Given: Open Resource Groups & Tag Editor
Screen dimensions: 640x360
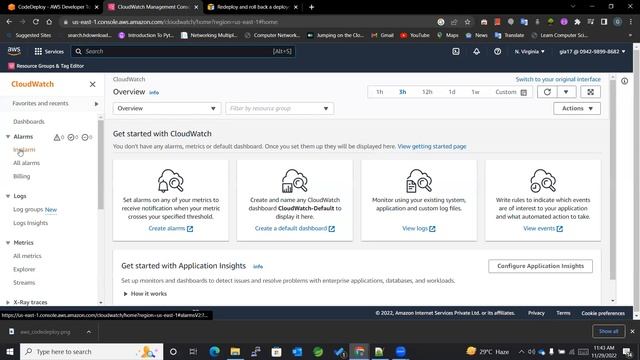Looking at the screenshot, I should 46,66.
